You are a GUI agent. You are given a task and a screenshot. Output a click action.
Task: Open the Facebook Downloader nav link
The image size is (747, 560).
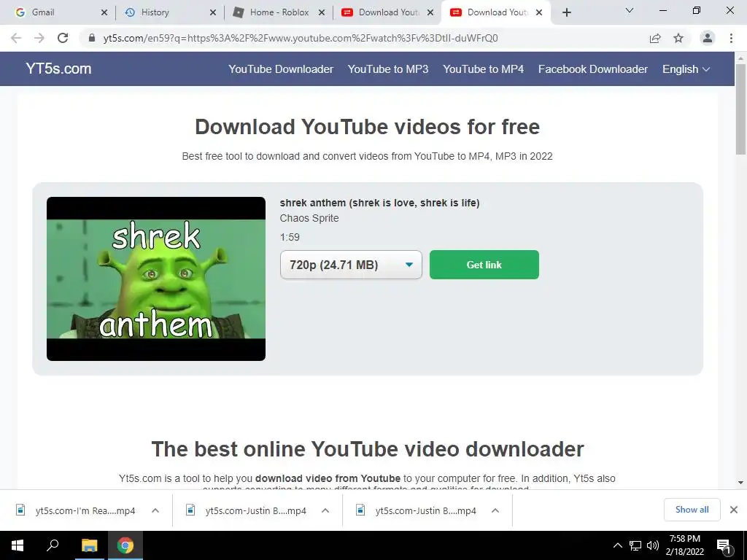592,69
